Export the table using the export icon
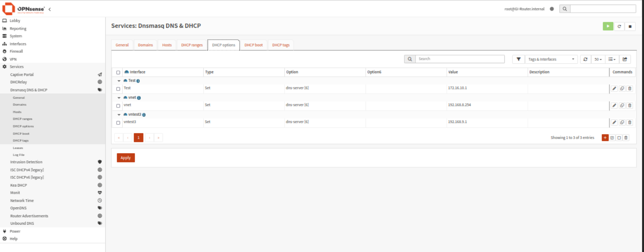The image size is (644, 252). [625, 59]
